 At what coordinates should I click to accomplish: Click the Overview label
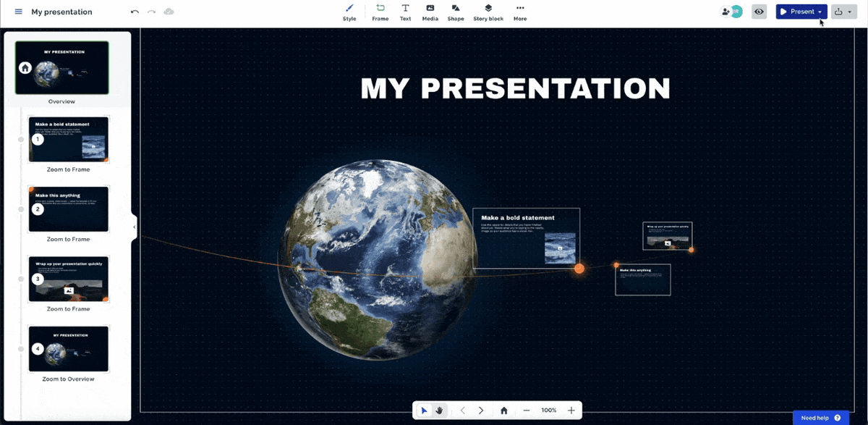pos(61,101)
